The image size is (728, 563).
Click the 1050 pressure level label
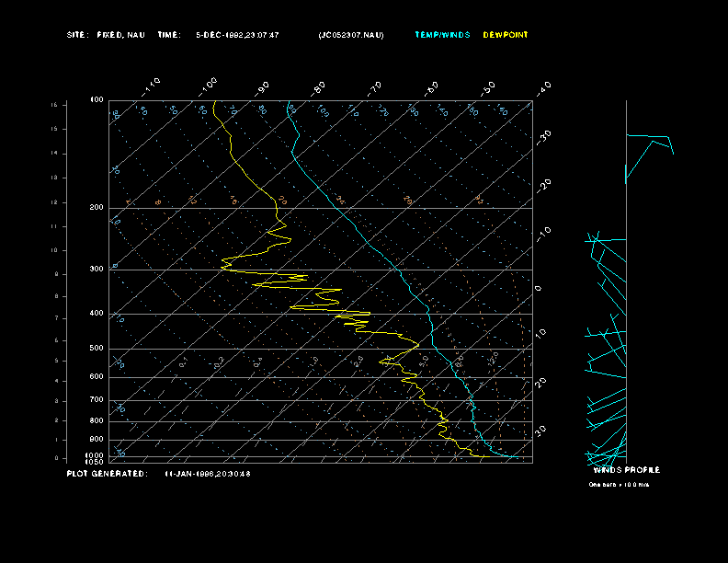(95, 462)
